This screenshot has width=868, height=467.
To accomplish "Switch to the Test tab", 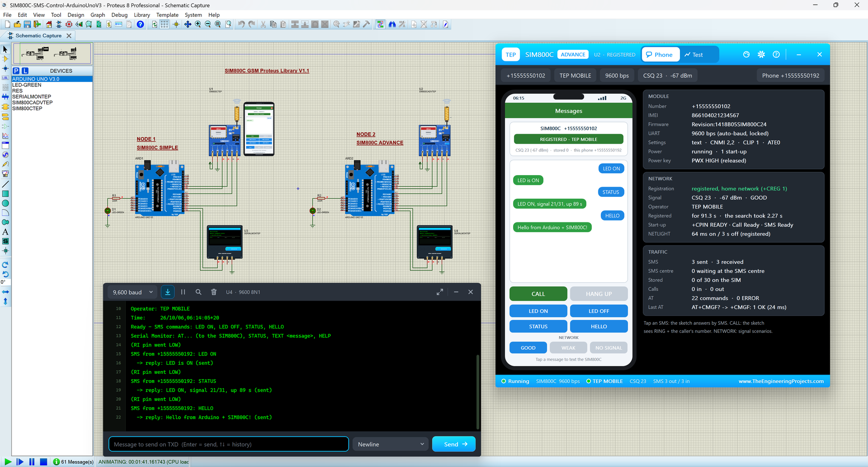I will 694,55.
